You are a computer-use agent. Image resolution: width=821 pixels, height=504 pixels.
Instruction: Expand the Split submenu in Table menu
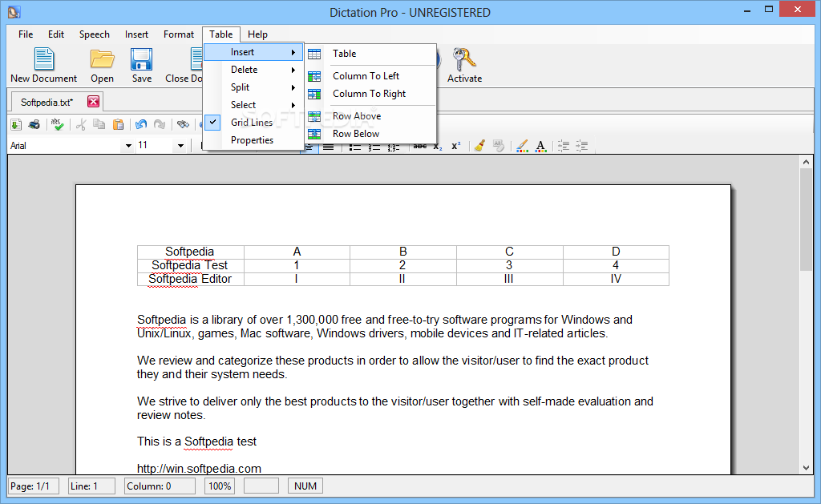253,87
